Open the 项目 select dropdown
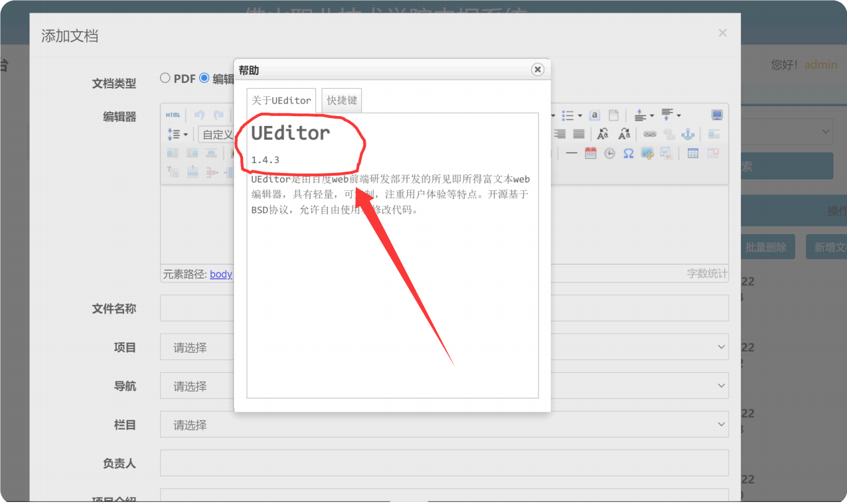This screenshot has height=504, width=847. pos(444,347)
